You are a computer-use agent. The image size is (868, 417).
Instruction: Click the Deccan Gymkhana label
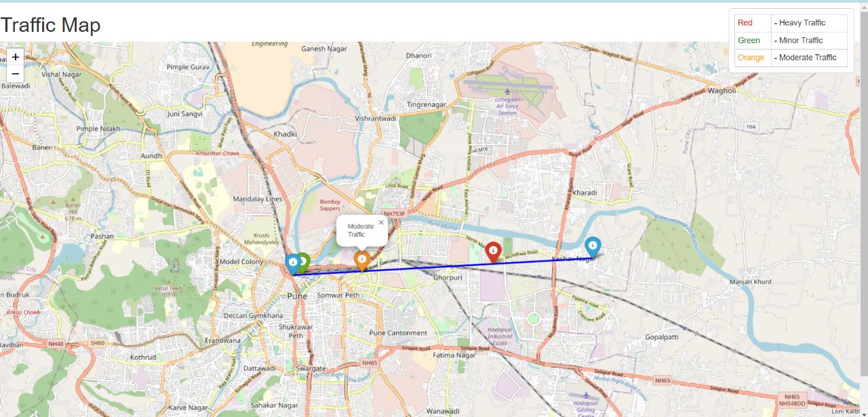coord(254,316)
